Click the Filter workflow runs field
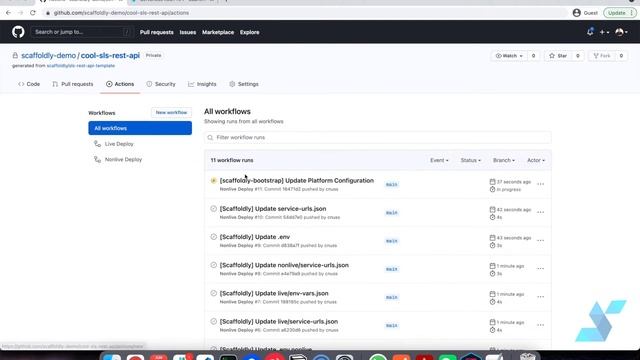 click(378, 138)
